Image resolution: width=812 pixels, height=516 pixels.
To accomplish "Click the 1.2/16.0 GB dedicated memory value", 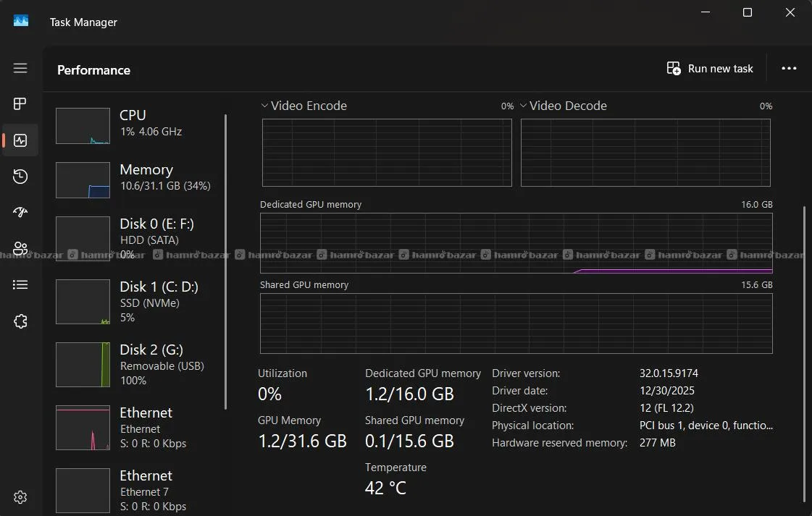I will point(409,394).
